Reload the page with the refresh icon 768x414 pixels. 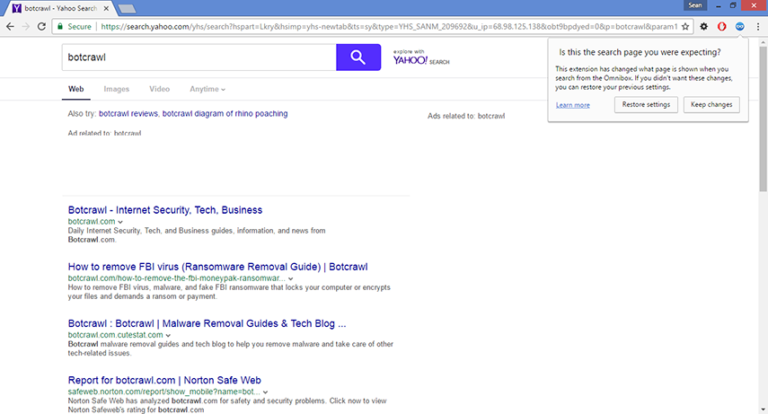[x=42, y=26]
